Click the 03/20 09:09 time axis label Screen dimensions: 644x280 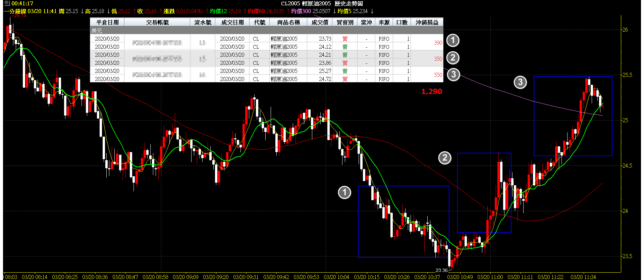coord(185,277)
